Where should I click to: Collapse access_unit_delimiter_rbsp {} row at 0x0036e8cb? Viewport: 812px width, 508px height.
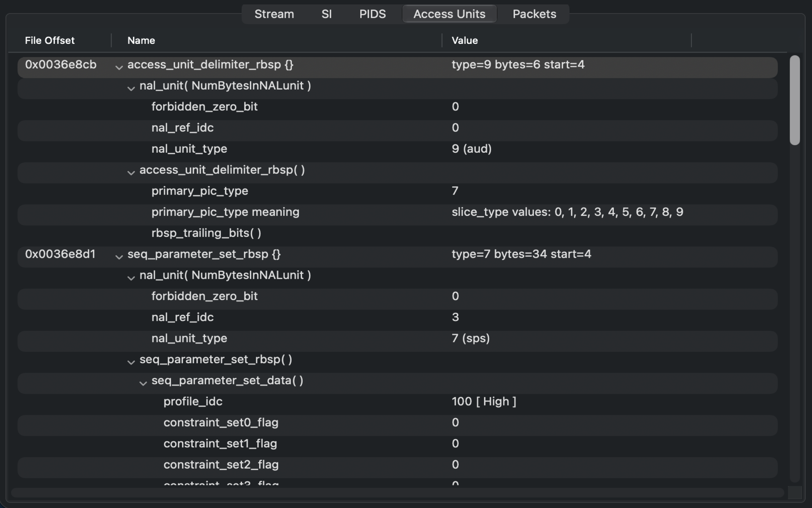(119, 68)
